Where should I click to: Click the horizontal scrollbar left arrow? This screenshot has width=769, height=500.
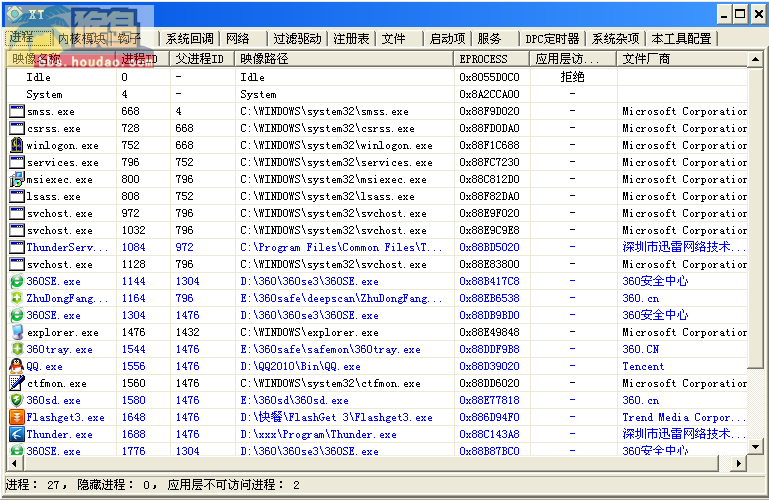(14, 463)
